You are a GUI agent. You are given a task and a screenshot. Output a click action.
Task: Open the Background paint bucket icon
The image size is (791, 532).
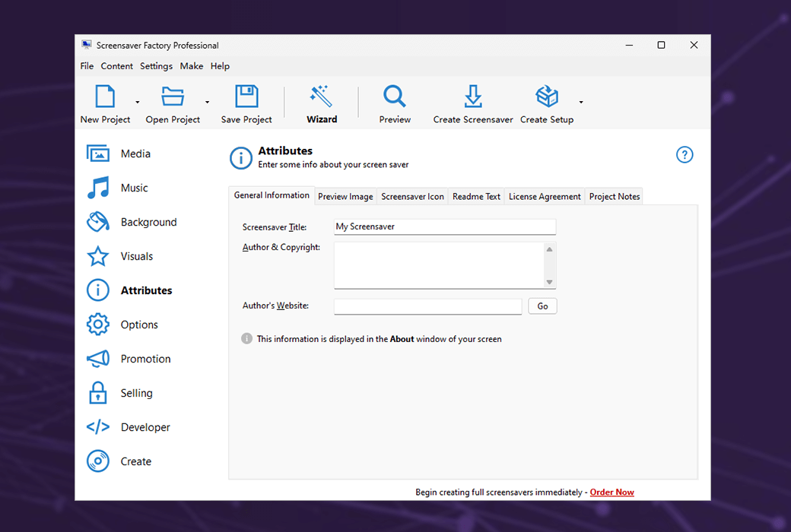tap(98, 222)
